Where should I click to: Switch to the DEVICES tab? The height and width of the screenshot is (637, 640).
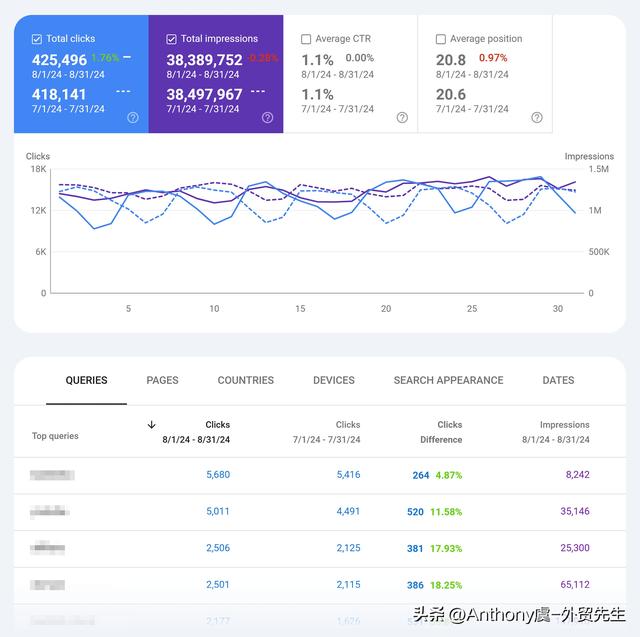[x=334, y=380]
